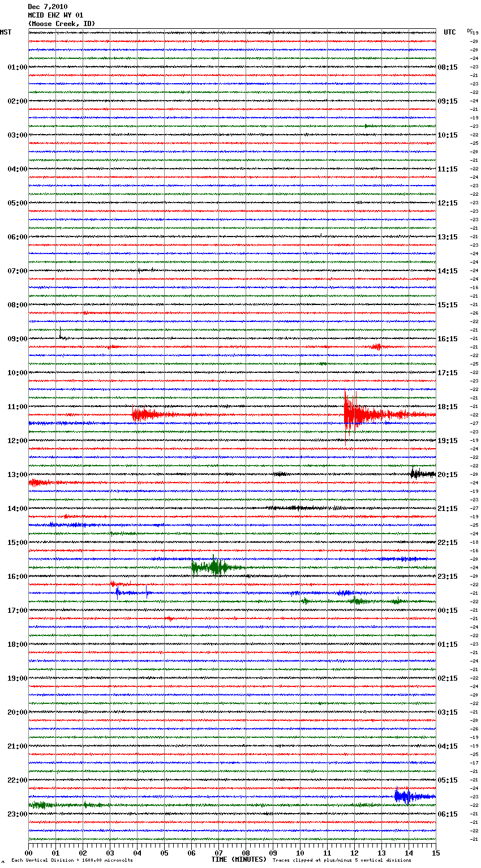
Task: Select the 15:00 MST time label
Action: [x=18, y=543]
